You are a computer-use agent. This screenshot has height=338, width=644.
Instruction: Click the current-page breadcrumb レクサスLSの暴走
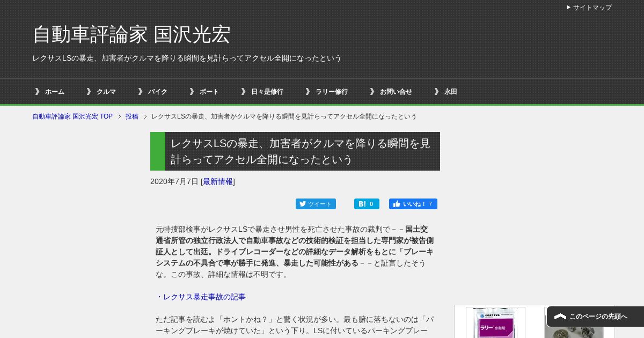(284, 116)
